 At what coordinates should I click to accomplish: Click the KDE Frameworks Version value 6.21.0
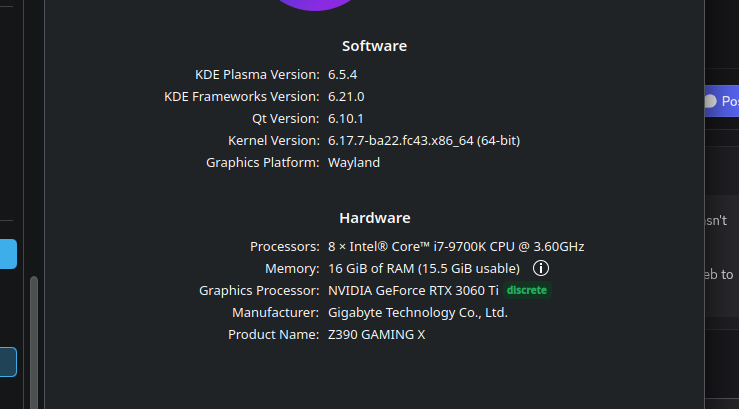tap(346, 96)
